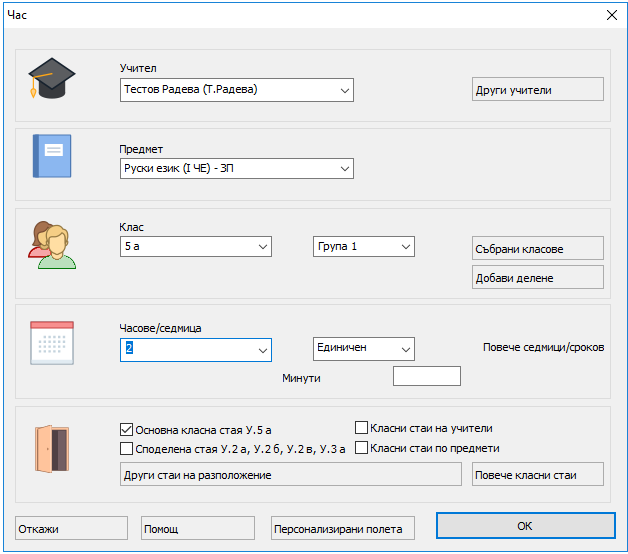Click the door classroom icon
The width and height of the screenshot is (628, 554).
point(51,447)
